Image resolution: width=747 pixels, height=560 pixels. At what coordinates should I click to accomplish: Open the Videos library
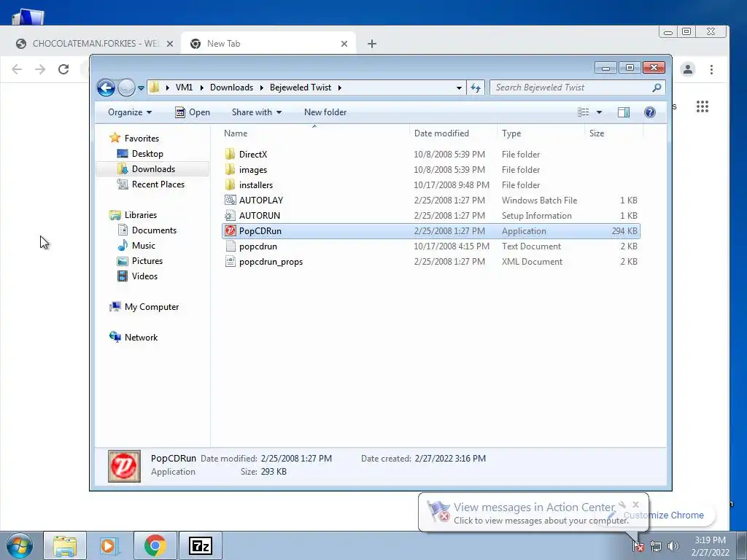[144, 276]
